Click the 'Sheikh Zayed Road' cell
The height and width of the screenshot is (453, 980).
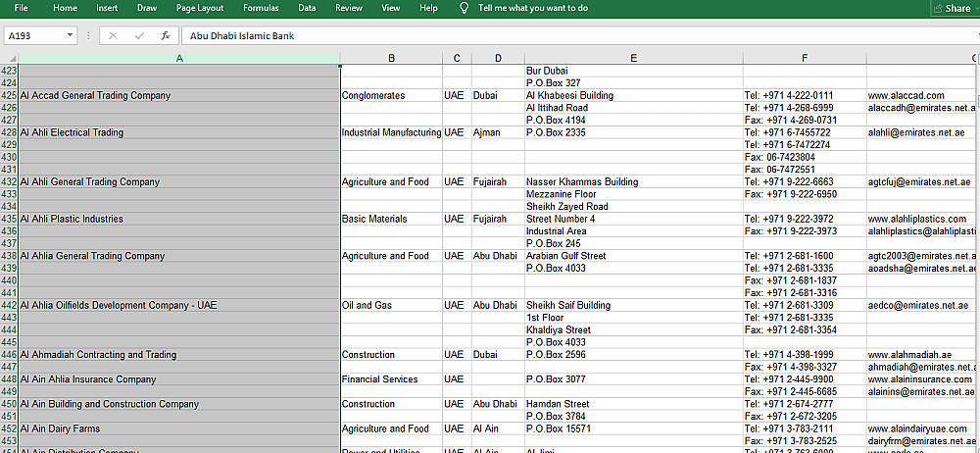click(634, 207)
